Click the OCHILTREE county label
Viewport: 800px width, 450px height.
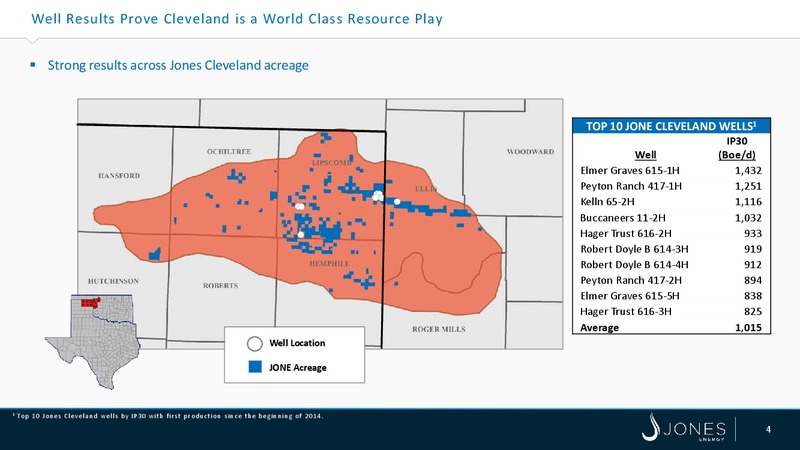[229, 152]
